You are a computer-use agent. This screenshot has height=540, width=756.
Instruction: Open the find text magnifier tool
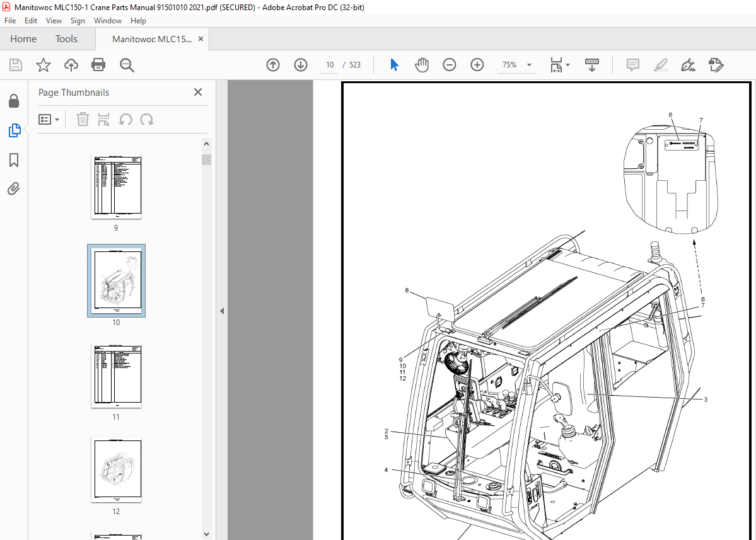[127, 65]
